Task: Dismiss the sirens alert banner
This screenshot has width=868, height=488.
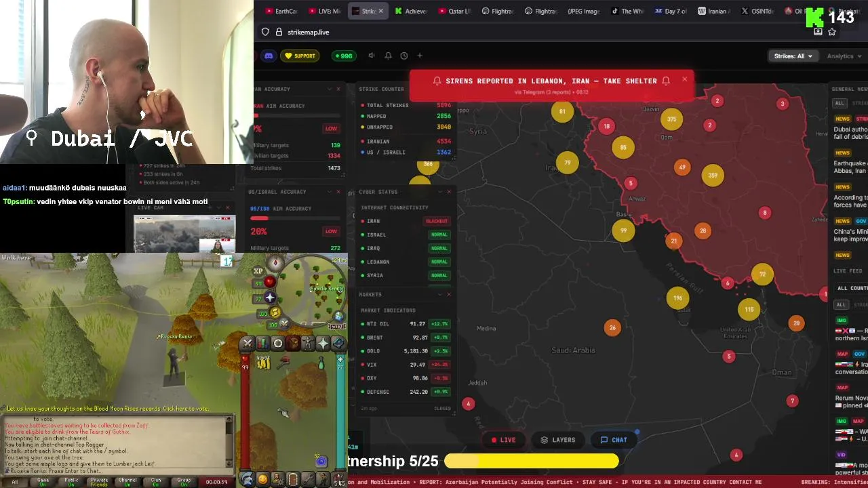Action: coord(684,79)
